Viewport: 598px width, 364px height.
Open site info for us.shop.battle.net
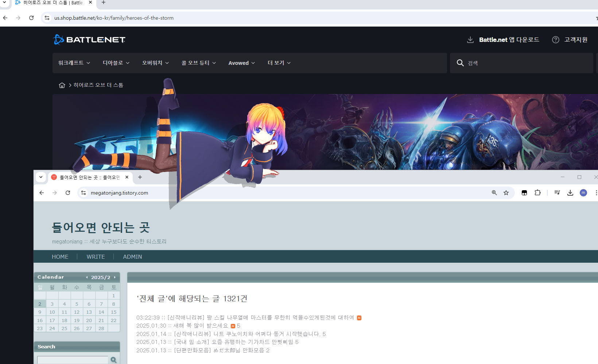(47, 18)
